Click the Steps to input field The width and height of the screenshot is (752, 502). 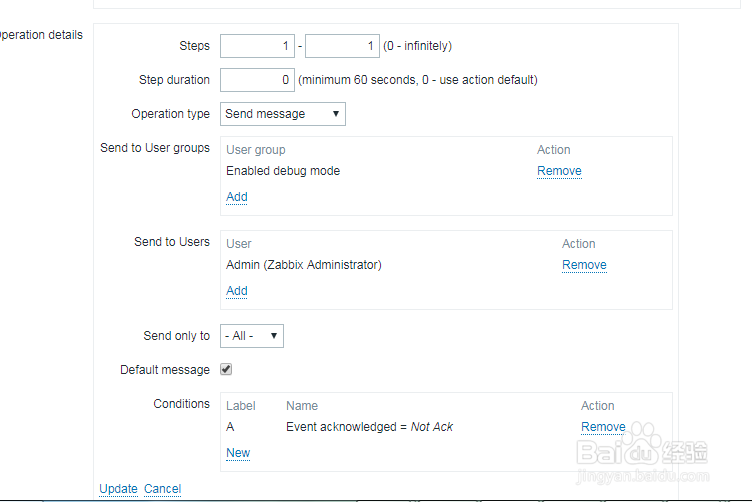[342, 46]
